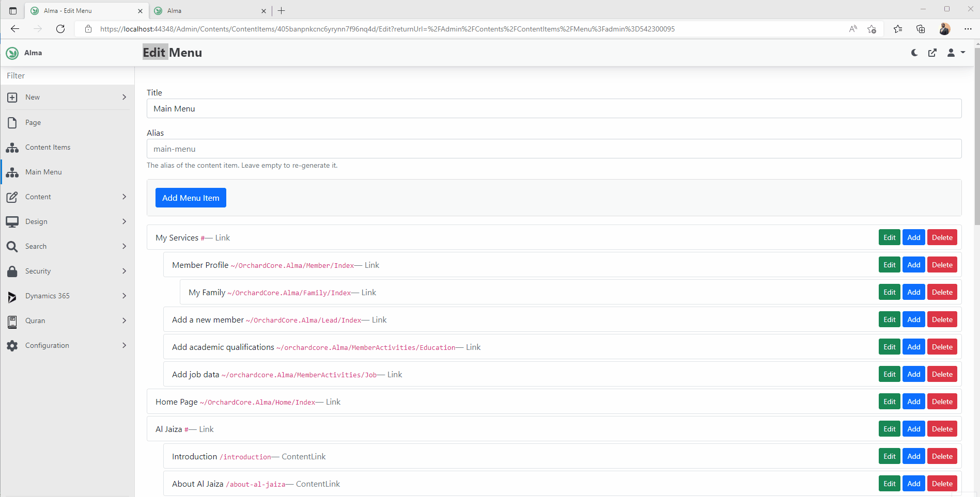The width and height of the screenshot is (980, 497).
Task: Toggle dark mode with the moon icon
Action: click(x=914, y=53)
